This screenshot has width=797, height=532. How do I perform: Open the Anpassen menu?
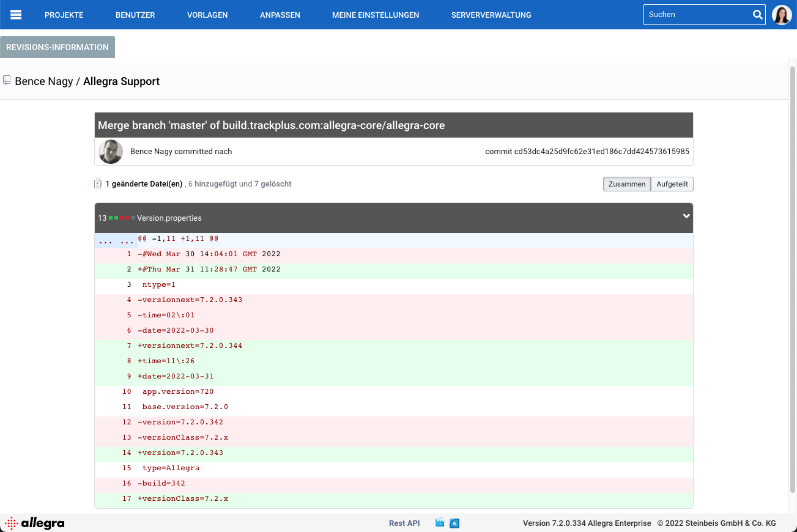280,15
